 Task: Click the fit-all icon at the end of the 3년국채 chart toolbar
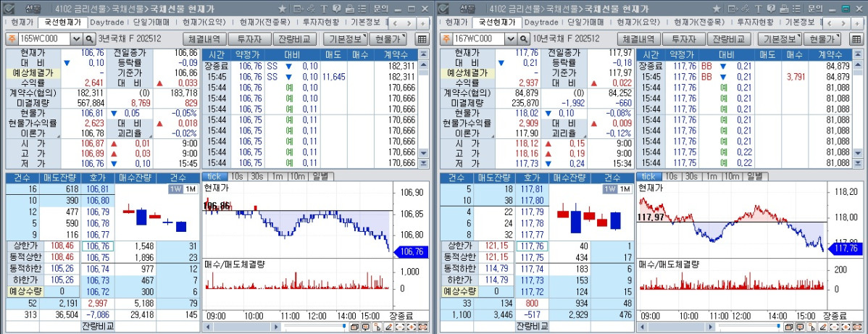(423, 326)
